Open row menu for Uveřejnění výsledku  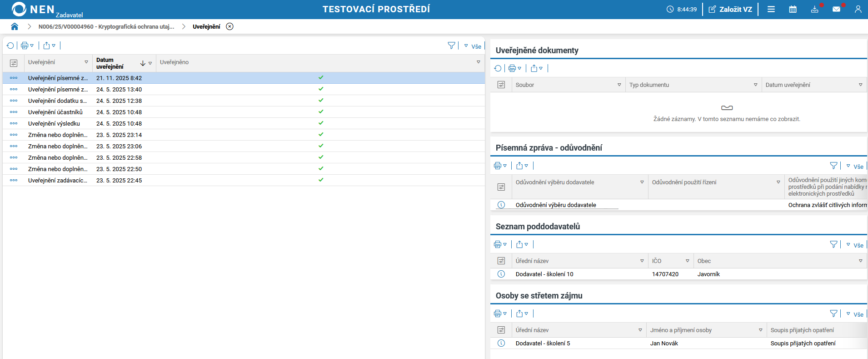[14, 123]
